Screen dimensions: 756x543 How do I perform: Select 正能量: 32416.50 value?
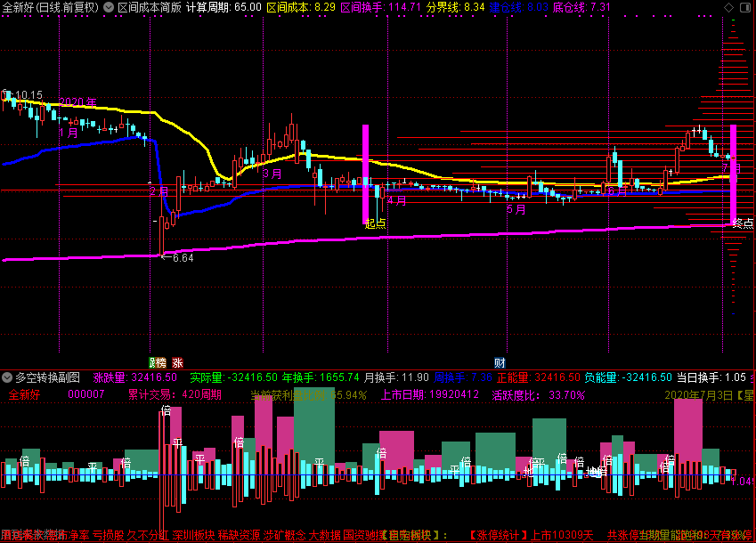click(539, 377)
